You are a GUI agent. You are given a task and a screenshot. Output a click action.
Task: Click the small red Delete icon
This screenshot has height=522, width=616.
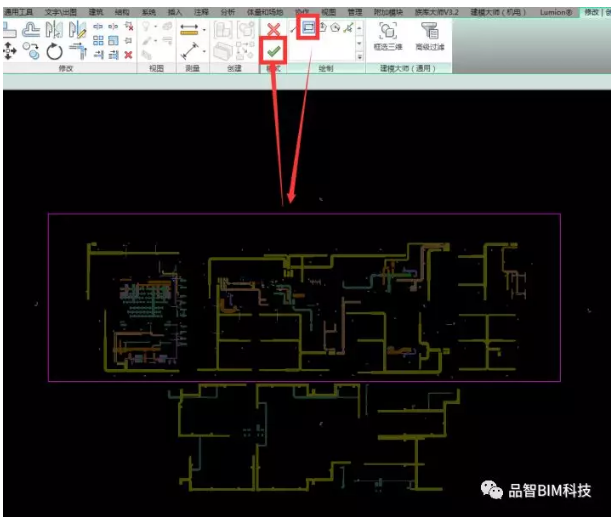point(128,55)
